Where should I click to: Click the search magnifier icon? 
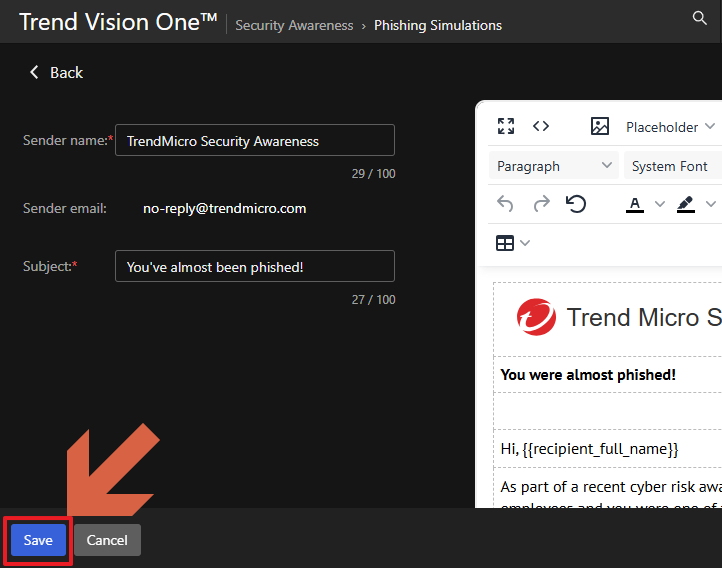700,18
